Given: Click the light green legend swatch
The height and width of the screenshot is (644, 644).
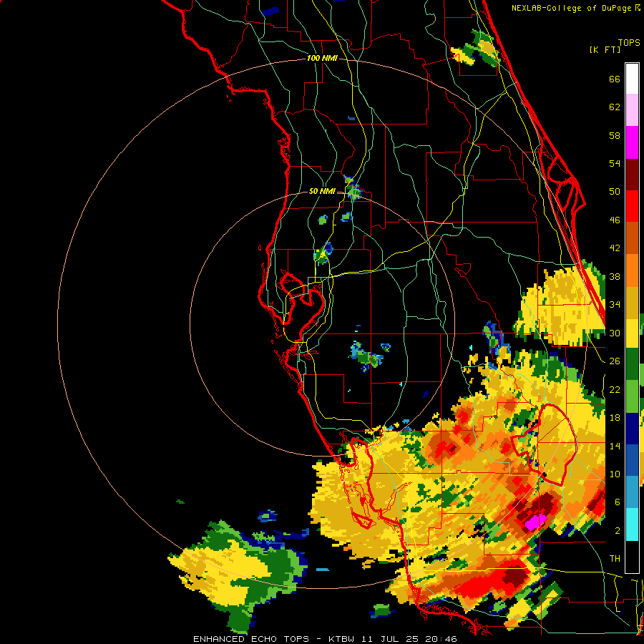Looking at the screenshot, I should (x=632, y=396).
